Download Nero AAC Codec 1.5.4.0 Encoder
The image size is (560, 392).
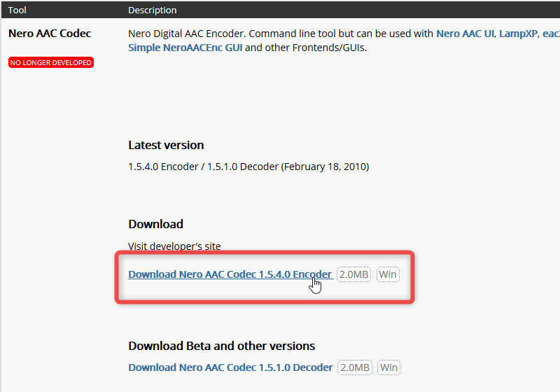(230, 274)
